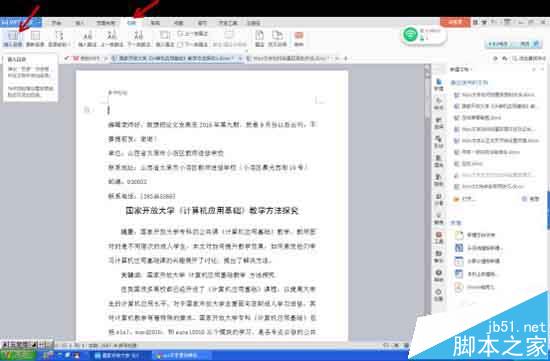Switch to the Cloud Services ribbon tab
This screenshot has width=550, height=361.
(254, 23)
